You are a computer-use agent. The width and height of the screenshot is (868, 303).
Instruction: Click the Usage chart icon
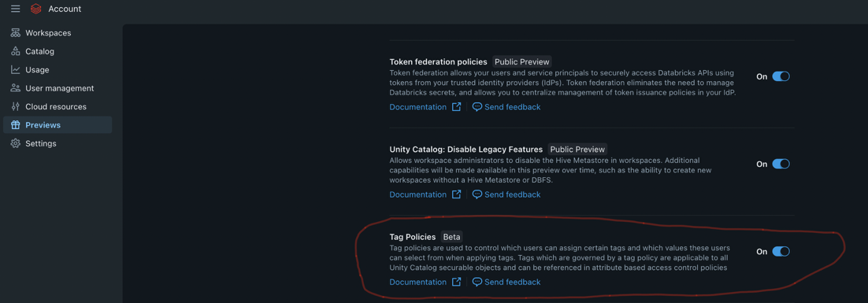tap(16, 70)
